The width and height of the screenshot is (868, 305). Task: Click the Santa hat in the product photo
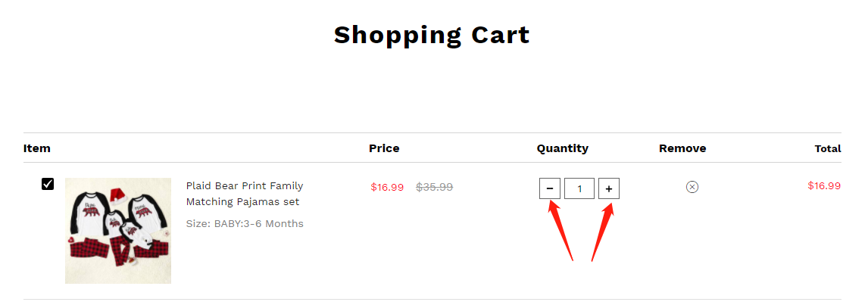click(117, 197)
